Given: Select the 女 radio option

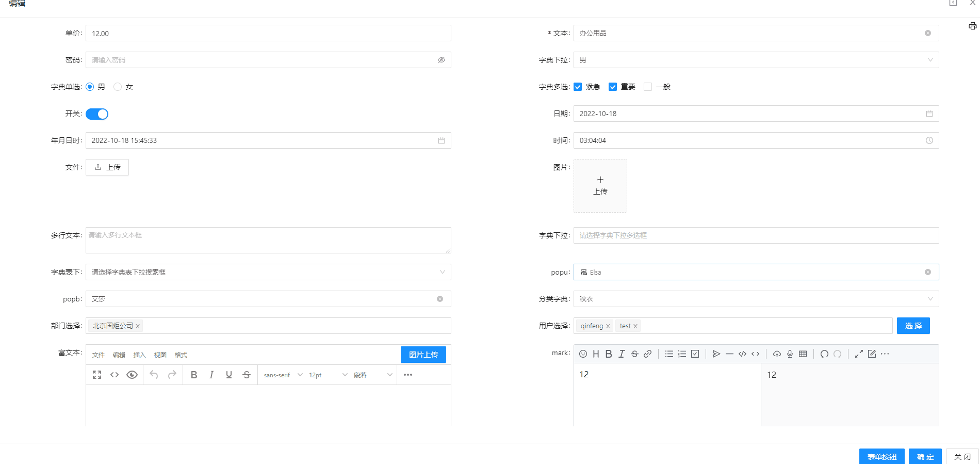Looking at the screenshot, I should click(118, 87).
